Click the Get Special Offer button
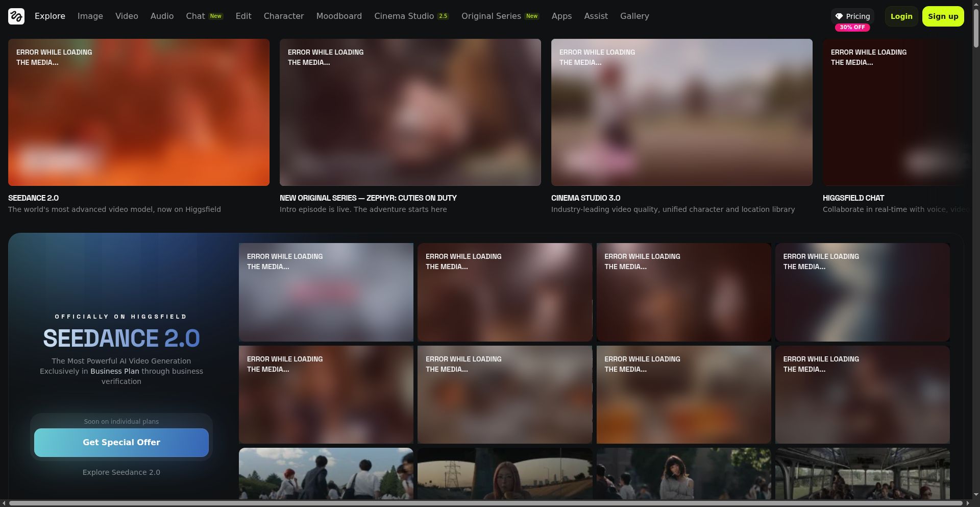The image size is (980, 507). (x=121, y=443)
